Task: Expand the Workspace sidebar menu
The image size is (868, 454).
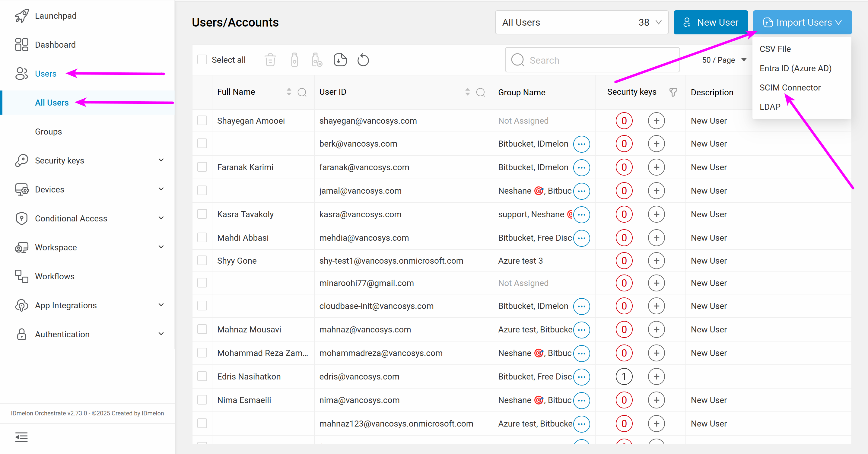Action: (x=161, y=247)
